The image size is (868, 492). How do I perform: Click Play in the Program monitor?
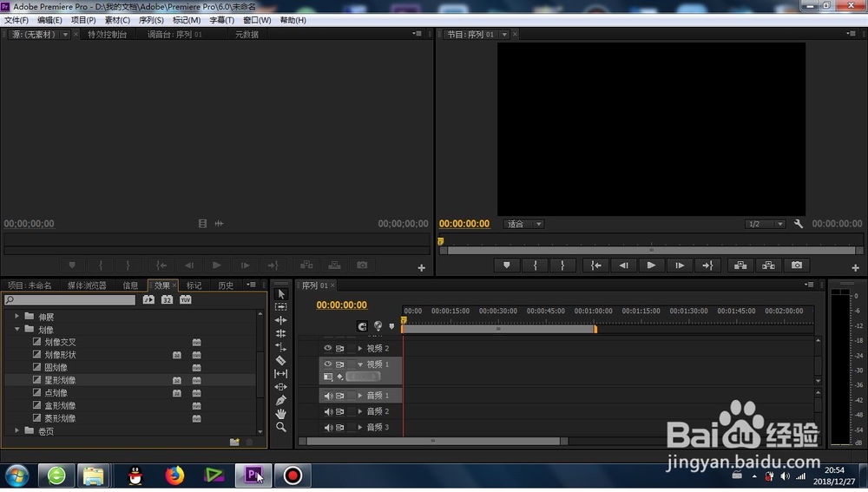point(651,266)
